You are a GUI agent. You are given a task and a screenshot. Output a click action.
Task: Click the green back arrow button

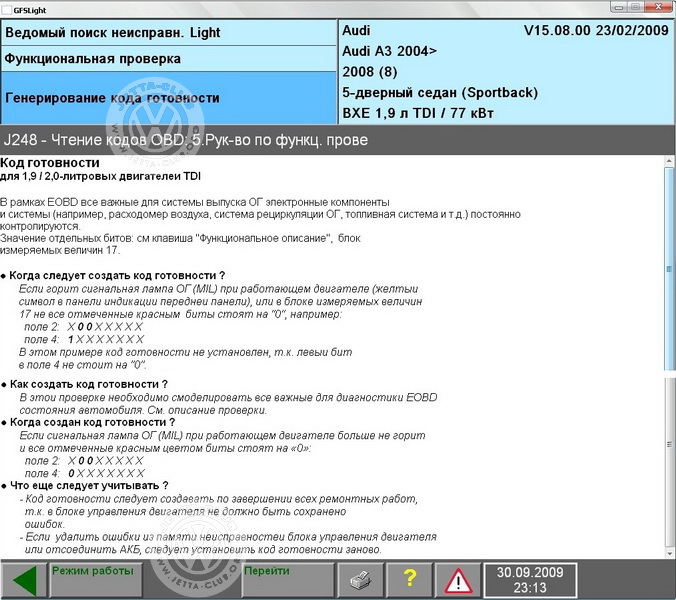[24, 580]
